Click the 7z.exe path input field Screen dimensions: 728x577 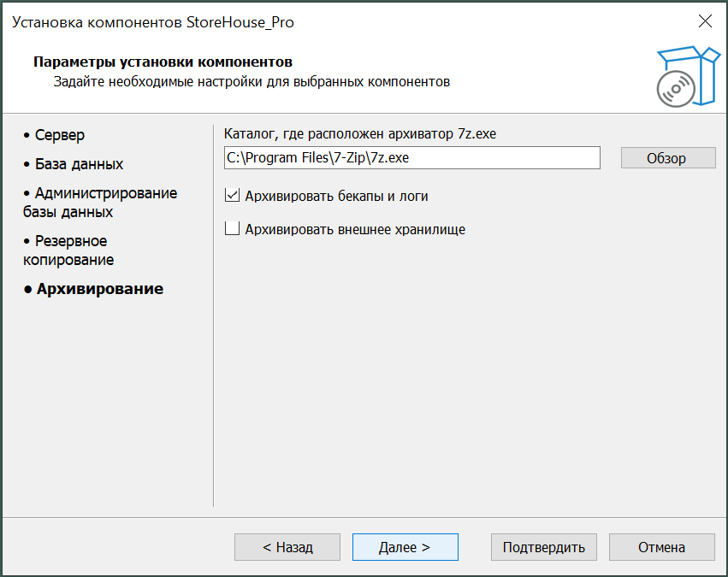click(x=411, y=158)
